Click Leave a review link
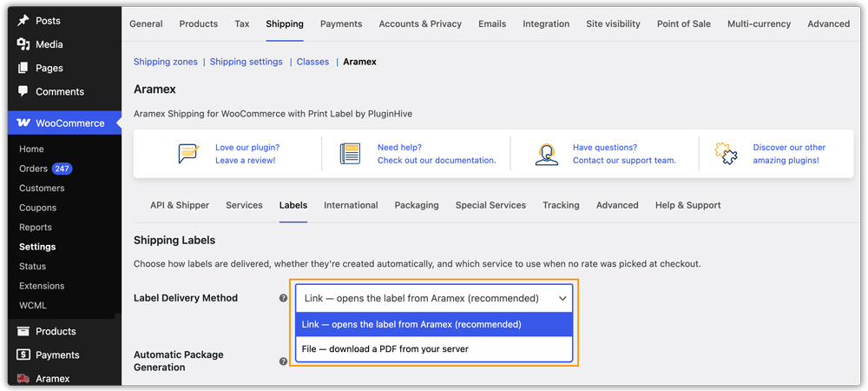 [x=246, y=160]
